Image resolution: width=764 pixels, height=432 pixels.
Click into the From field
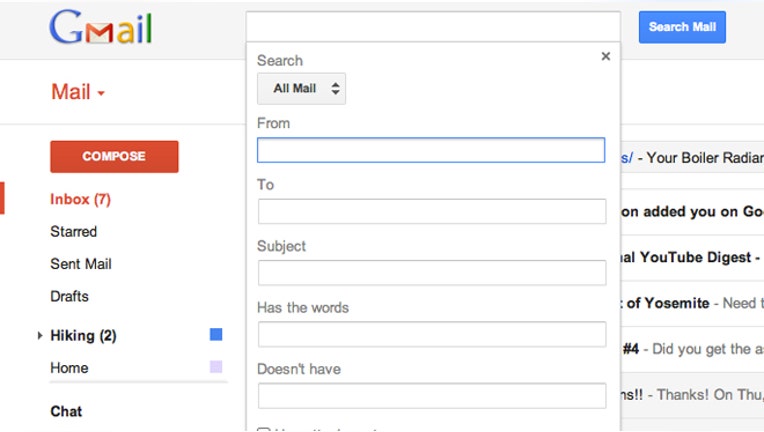coord(431,150)
